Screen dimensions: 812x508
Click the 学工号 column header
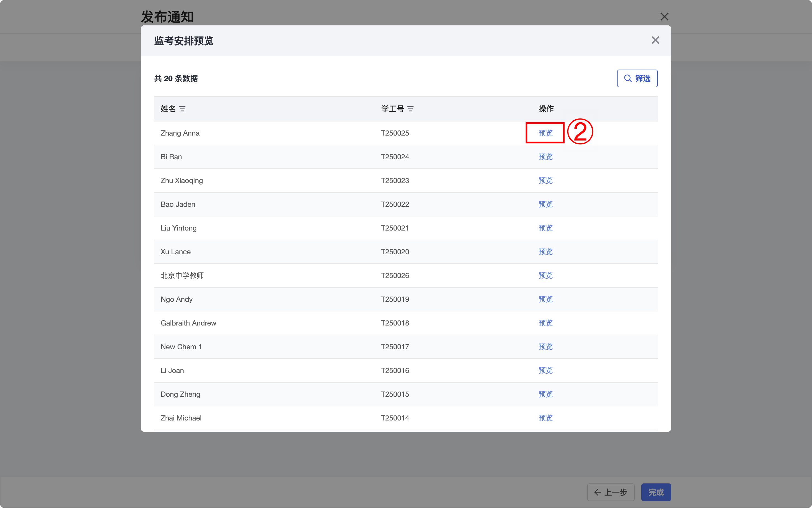pyautogui.click(x=392, y=109)
